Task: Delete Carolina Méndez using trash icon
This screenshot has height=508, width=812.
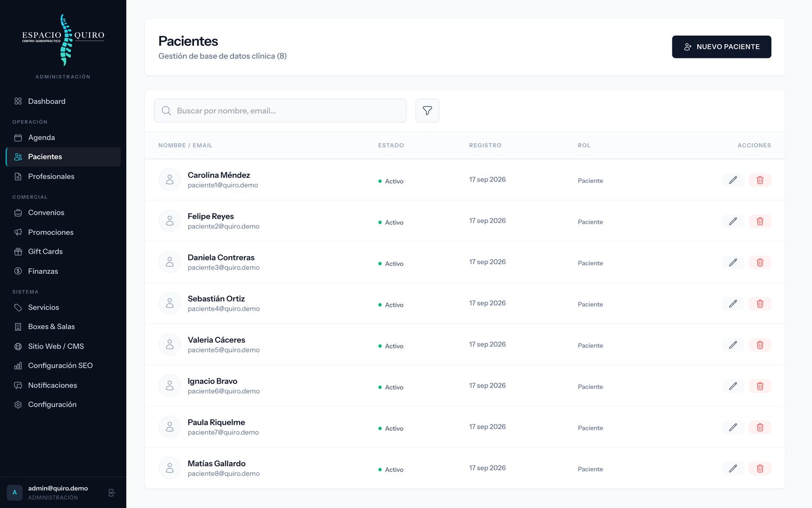Action: (760, 180)
